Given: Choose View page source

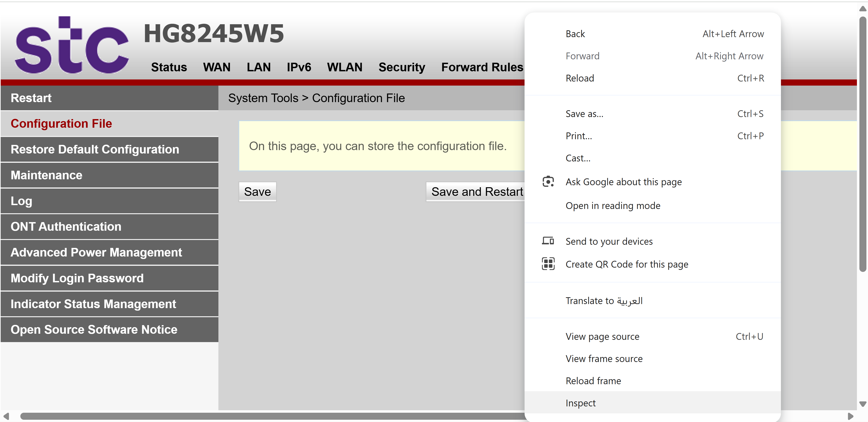Looking at the screenshot, I should pos(602,336).
